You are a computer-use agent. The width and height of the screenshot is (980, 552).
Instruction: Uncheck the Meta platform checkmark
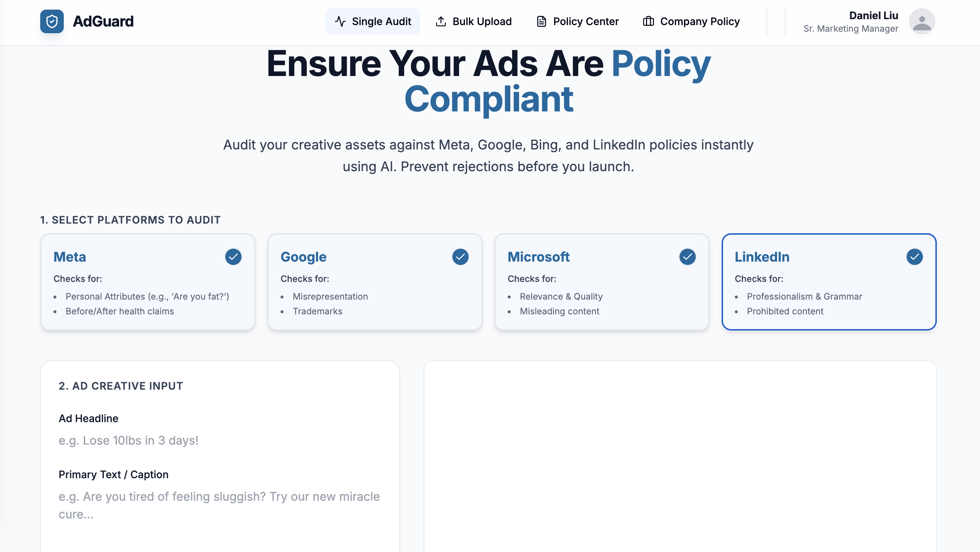[x=233, y=257]
